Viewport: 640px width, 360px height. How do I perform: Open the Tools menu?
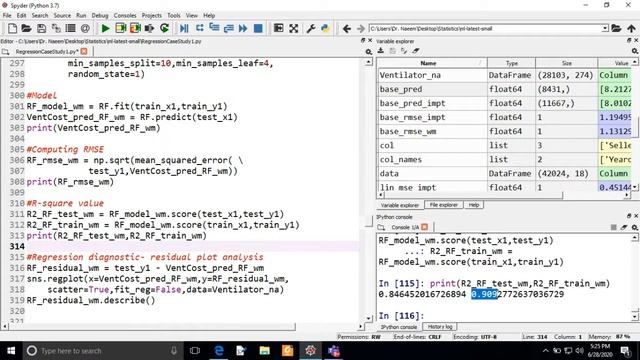pyautogui.click(x=174, y=16)
